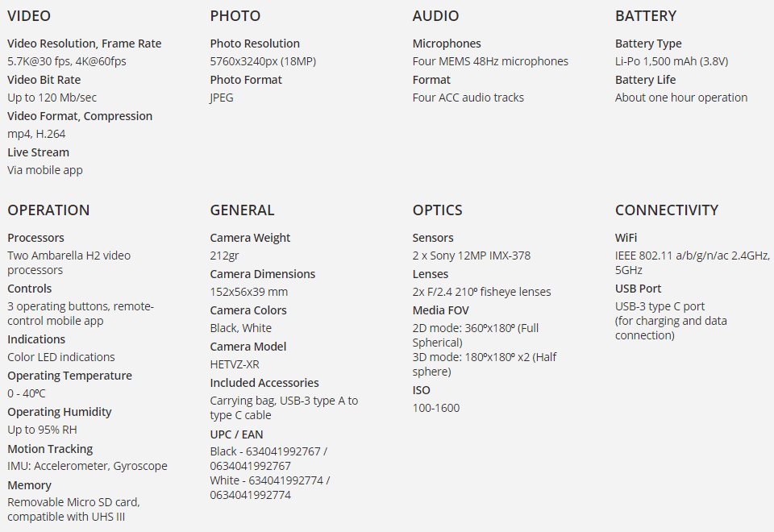
Task: Click the AUDIO section heading
Action: 435,16
